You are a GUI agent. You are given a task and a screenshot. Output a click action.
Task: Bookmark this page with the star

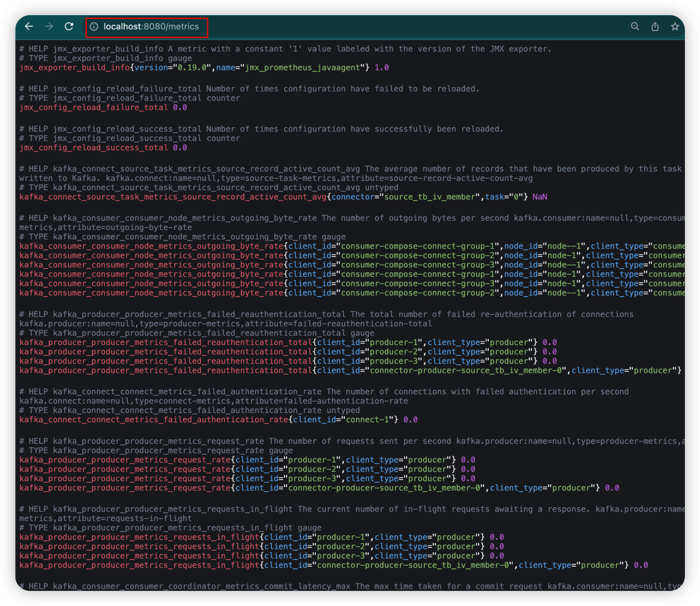point(675,26)
